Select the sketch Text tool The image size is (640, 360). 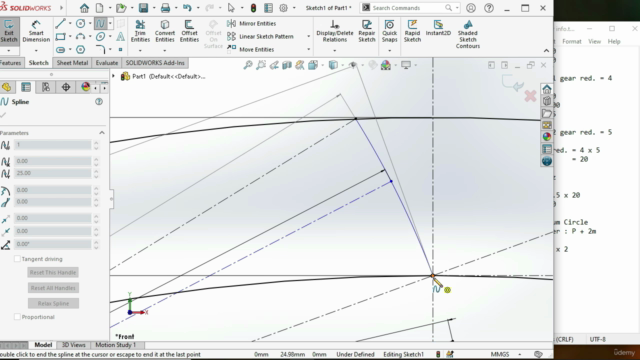(120, 37)
